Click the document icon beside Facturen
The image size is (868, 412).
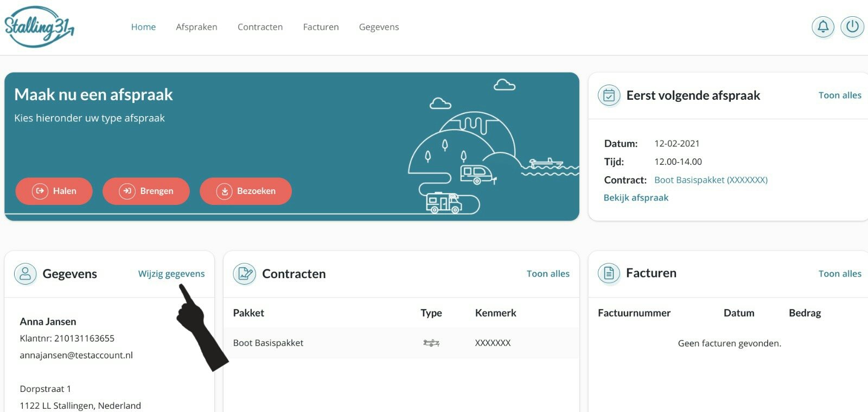pyautogui.click(x=609, y=273)
